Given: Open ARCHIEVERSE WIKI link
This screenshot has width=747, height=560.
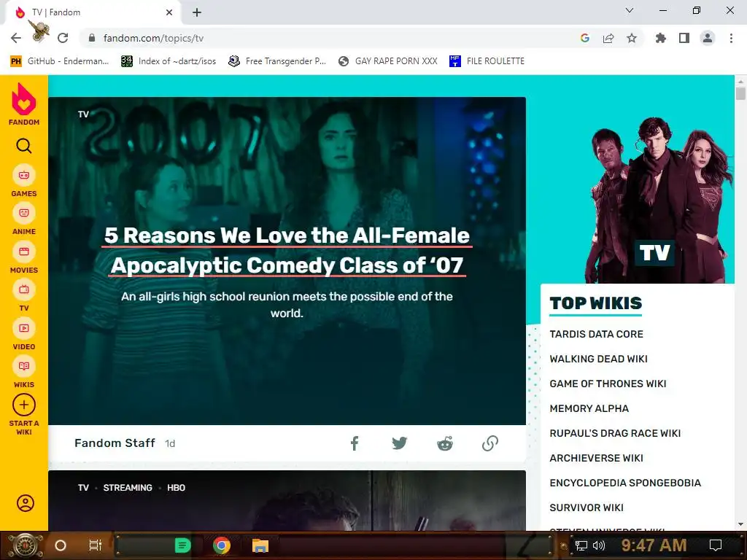Looking at the screenshot, I should (597, 458).
